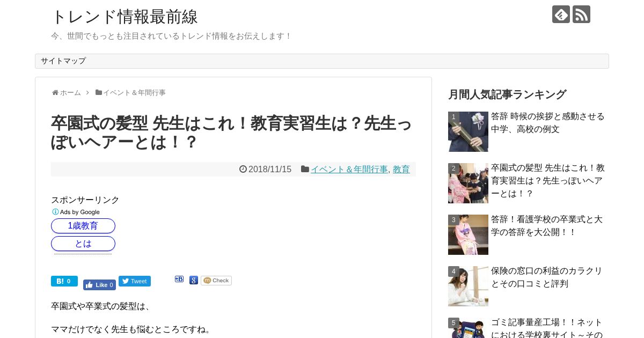Open the Feedly subscribe icon
The image size is (644, 338).
pos(561,14)
